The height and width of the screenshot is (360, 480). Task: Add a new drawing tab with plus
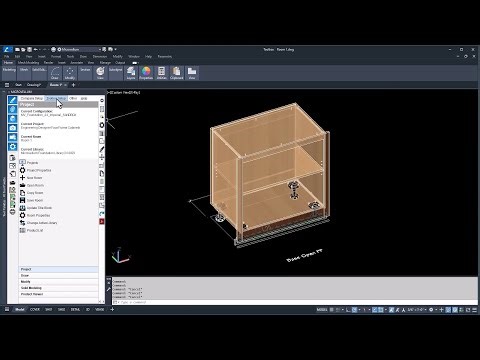(73, 85)
